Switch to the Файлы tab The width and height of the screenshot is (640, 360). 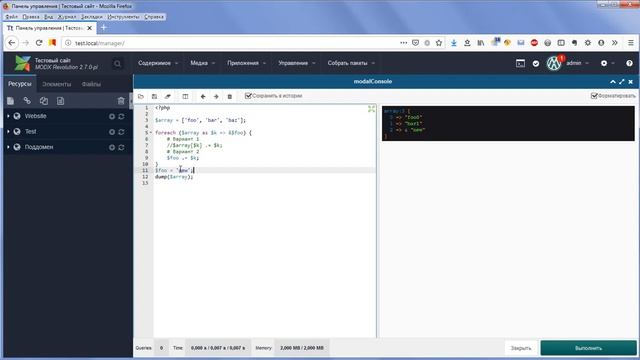[x=91, y=84]
